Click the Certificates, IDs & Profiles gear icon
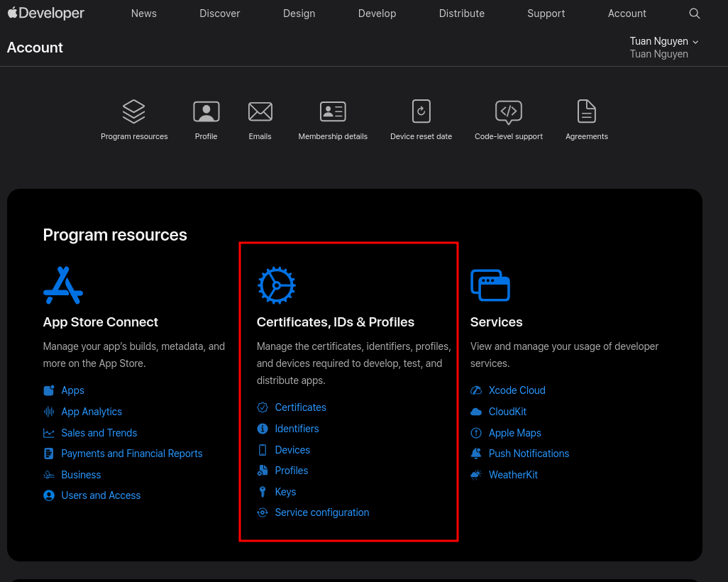The image size is (728, 582). tap(276, 285)
